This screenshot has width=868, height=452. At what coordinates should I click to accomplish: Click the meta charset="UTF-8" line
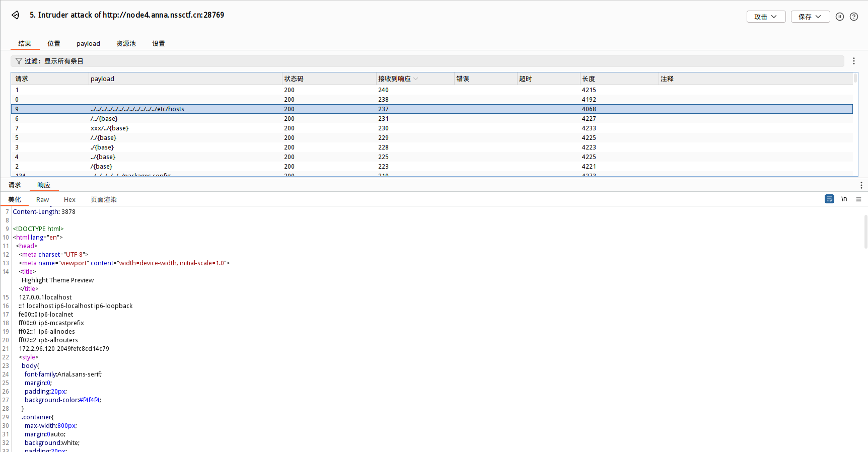54,255
